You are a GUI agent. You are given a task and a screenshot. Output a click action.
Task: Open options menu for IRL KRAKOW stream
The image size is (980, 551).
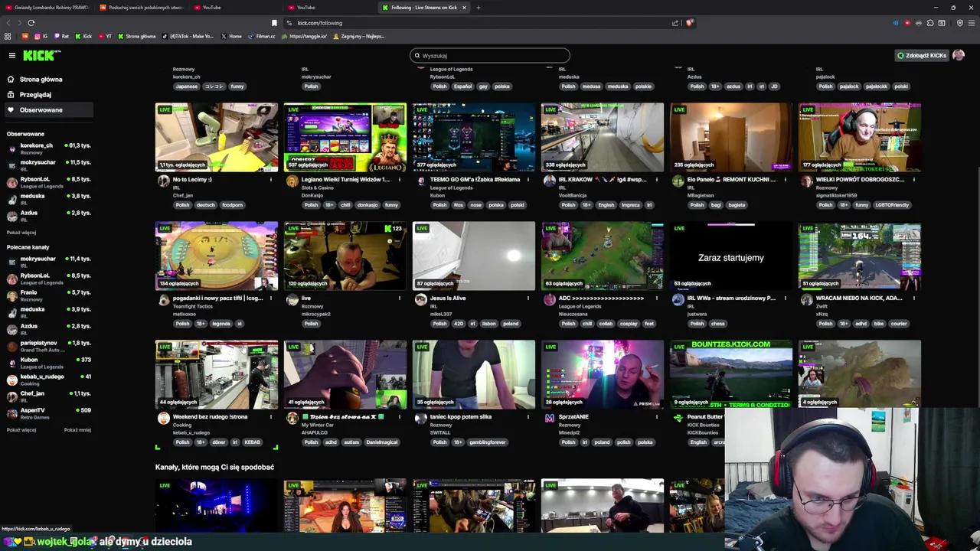pos(656,180)
